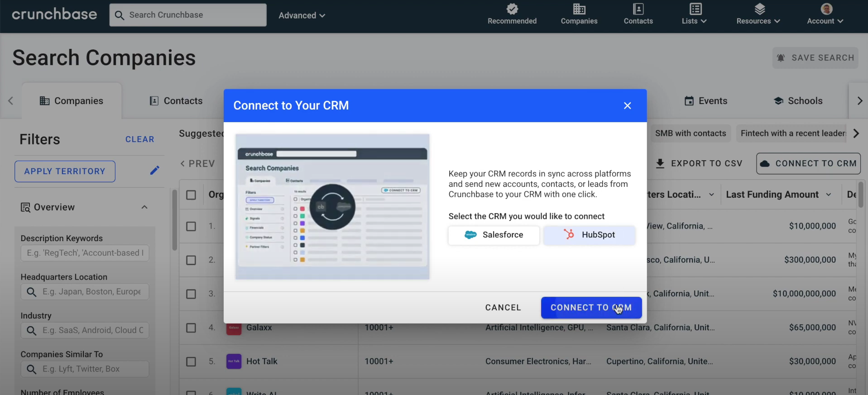Viewport: 868px width, 395px height.
Task: Edit territory with pencil icon
Action: click(x=154, y=171)
